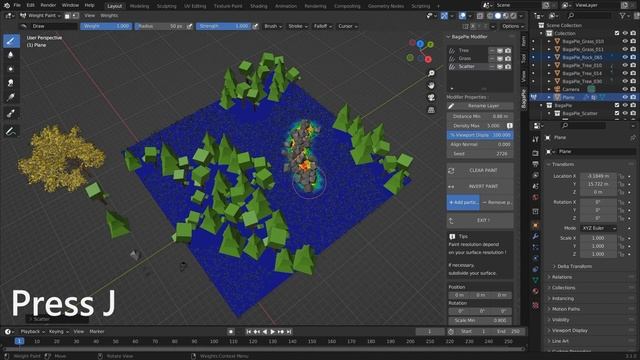Click the viewport pan hand icon
Image resolution: width=640 pixels, height=360 pixels.
431,85
